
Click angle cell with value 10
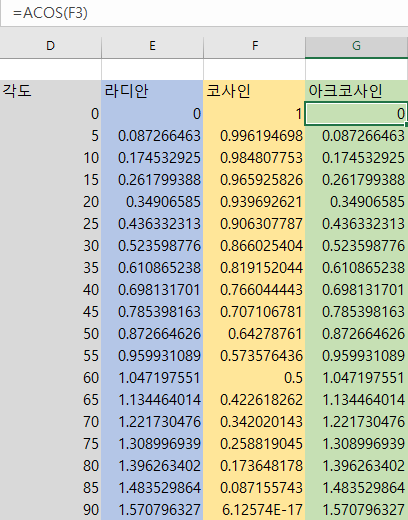click(51, 158)
